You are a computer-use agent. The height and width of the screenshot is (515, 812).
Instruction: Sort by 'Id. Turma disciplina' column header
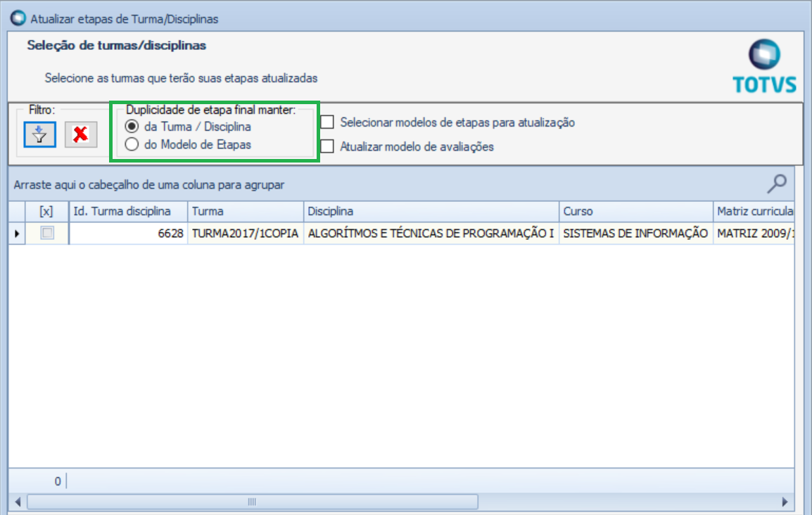128,211
